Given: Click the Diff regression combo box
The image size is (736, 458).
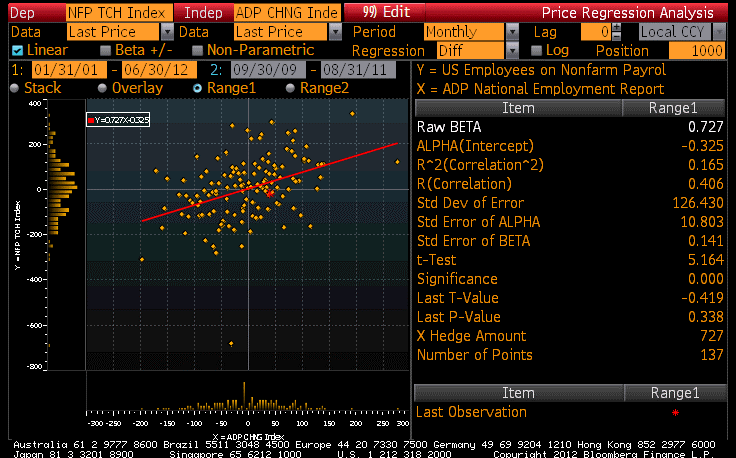Looking at the screenshot, I should click(x=471, y=51).
